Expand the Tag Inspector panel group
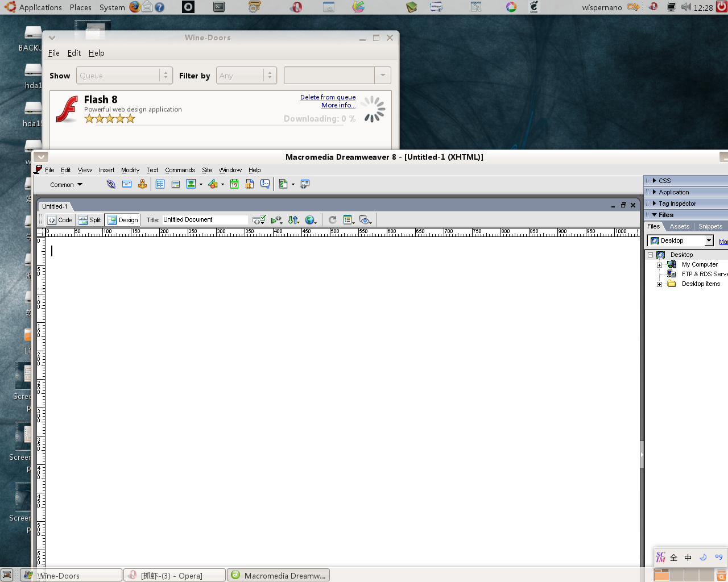 pyautogui.click(x=655, y=203)
